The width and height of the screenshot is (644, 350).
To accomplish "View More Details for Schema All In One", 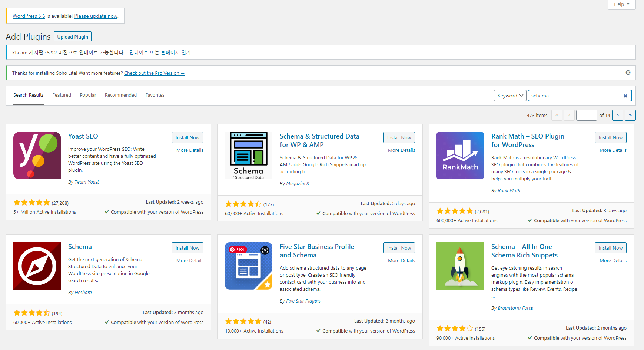I will 613,261.
